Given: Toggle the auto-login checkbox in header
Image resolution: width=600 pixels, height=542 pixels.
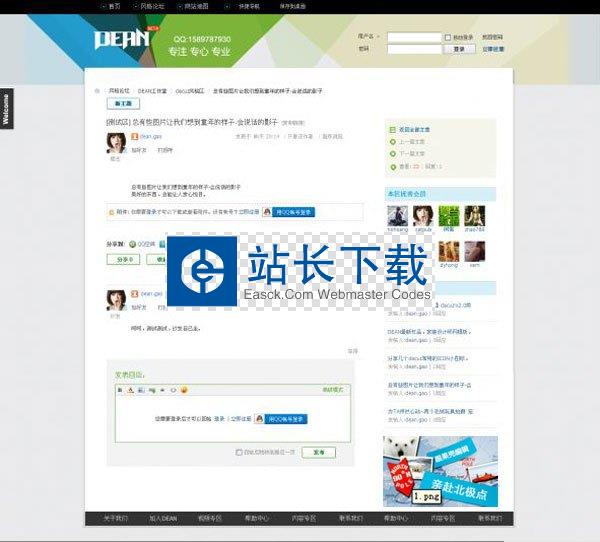Looking at the screenshot, I should [x=447, y=37].
